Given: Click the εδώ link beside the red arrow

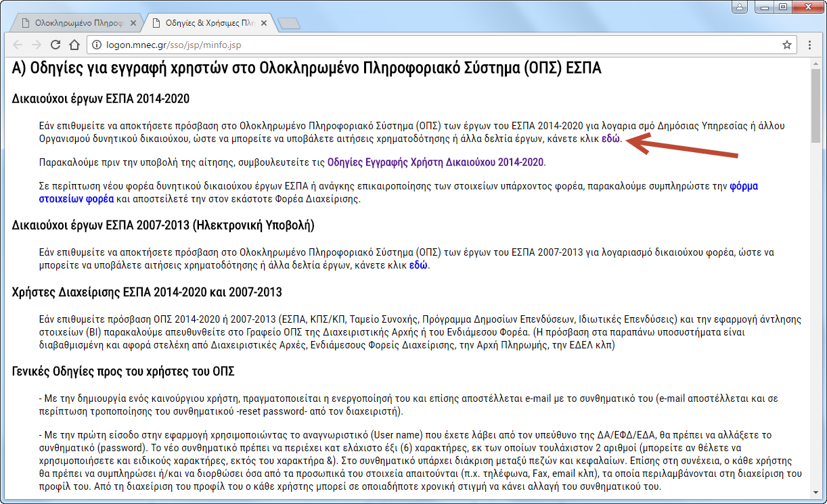Looking at the screenshot, I should tap(610, 139).
